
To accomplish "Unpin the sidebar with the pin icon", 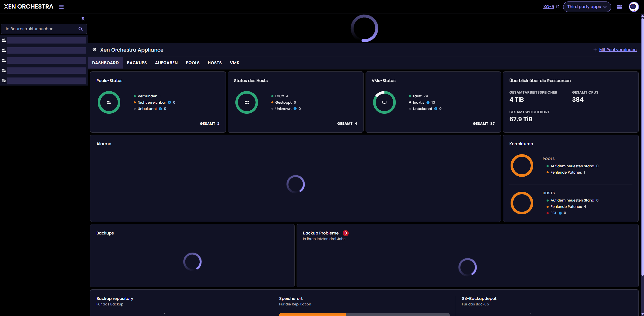I will coord(83,19).
